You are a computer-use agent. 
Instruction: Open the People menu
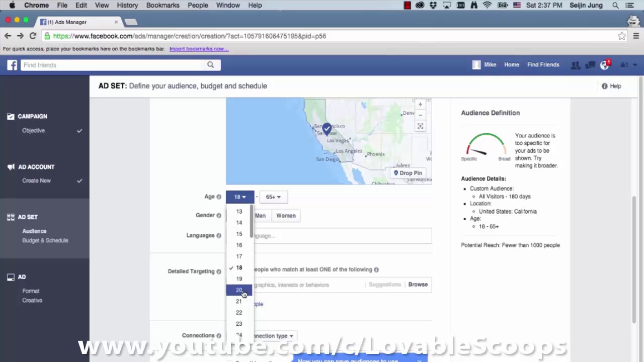pos(198,5)
